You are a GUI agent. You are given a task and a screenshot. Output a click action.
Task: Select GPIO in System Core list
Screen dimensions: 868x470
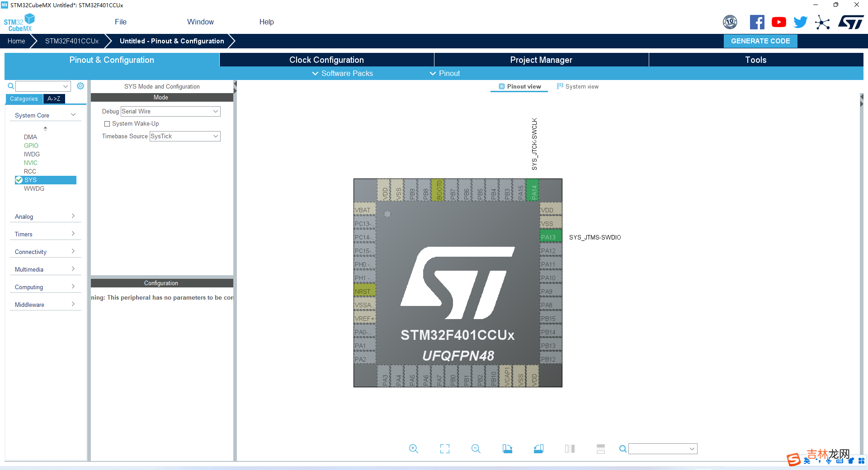tap(31, 146)
